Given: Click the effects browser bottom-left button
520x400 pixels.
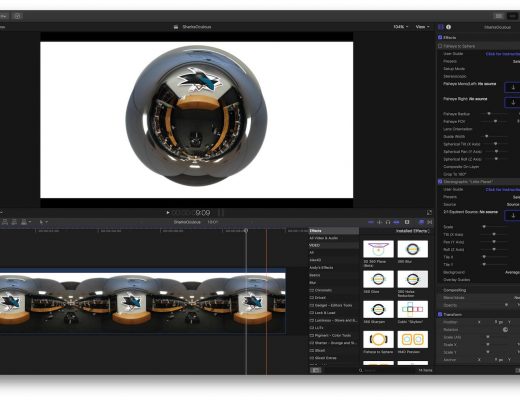Looking at the screenshot, I should click(316, 370).
